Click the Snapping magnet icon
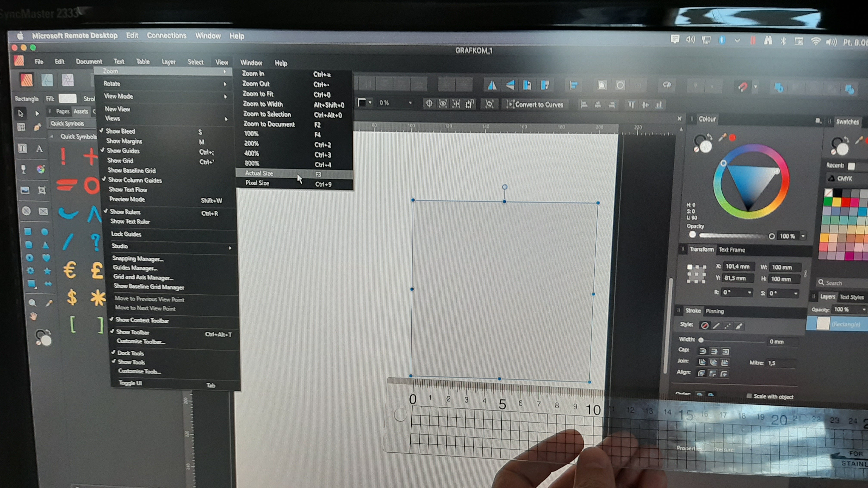The height and width of the screenshot is (488, 868). [743, 87]
